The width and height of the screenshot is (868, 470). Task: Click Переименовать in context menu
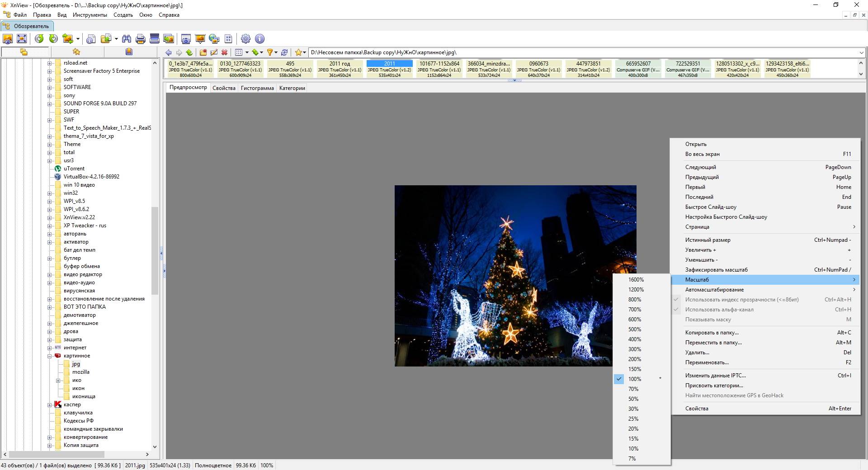coord(765,362)
